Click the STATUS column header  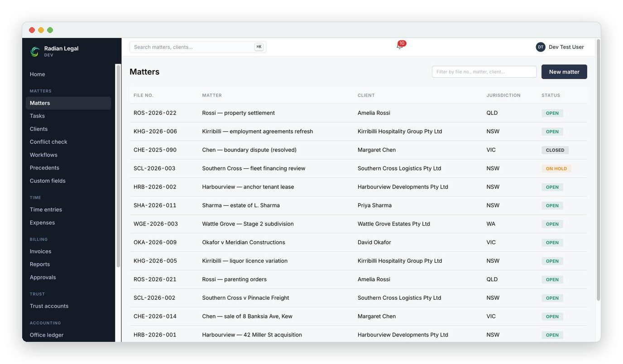tap(551, 95)
